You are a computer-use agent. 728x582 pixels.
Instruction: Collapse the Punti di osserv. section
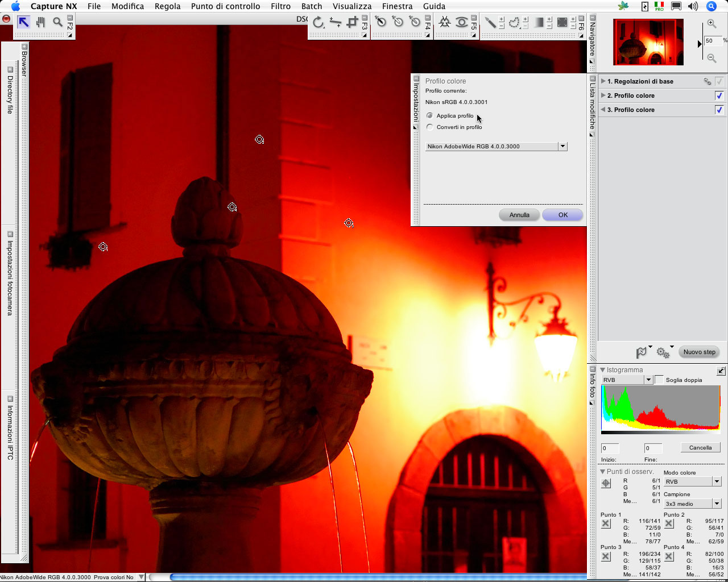[x=603, y=472]
